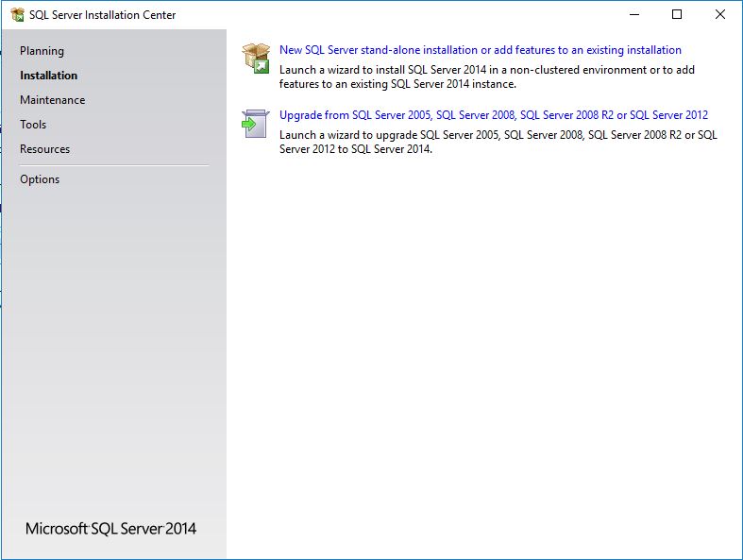Image resolution: width=743 pixels, height=560 pixels.
Task: Click the SQL Server Installation Center title text
Action: [x=102, y=15]
